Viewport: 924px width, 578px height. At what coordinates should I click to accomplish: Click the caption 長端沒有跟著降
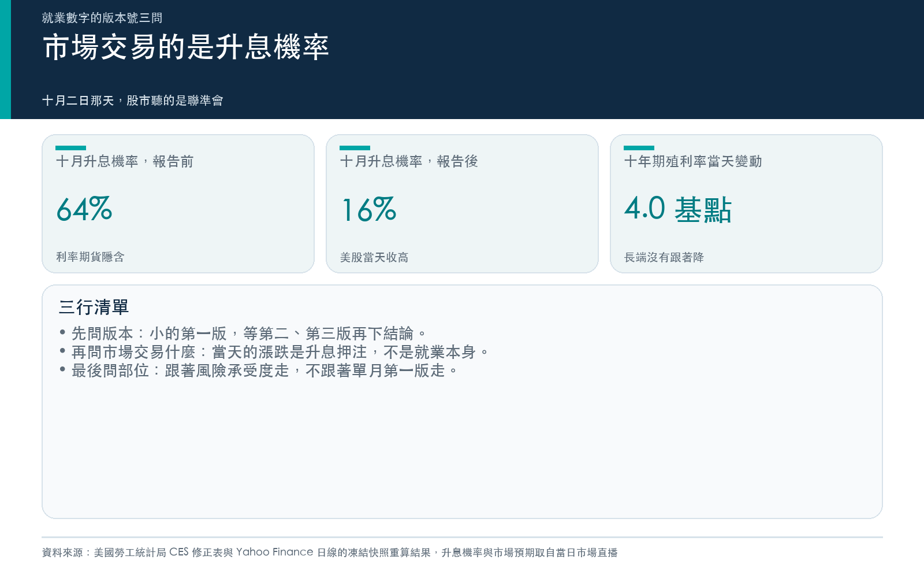pos(664,257)
